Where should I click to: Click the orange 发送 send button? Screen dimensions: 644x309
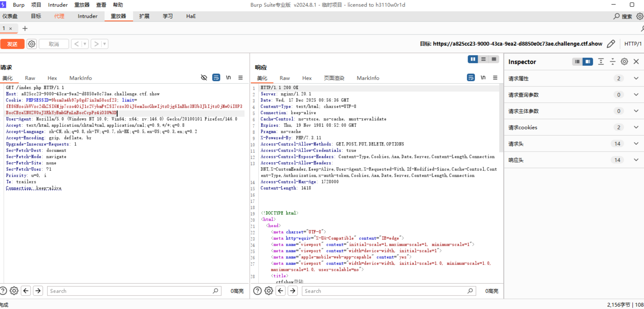(x=12, y=44)
